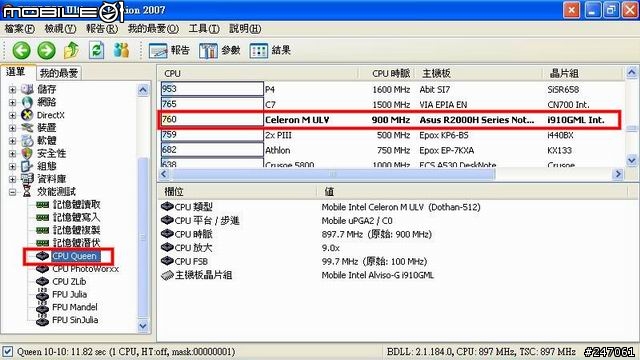This screenshot has height=360, width=640.
Task: Open the 結果 results toolbar button
Action: coord(270,51)
